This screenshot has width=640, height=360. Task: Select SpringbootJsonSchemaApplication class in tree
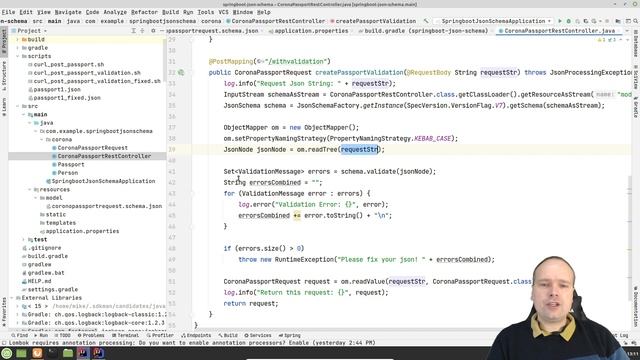click(103, 181)
